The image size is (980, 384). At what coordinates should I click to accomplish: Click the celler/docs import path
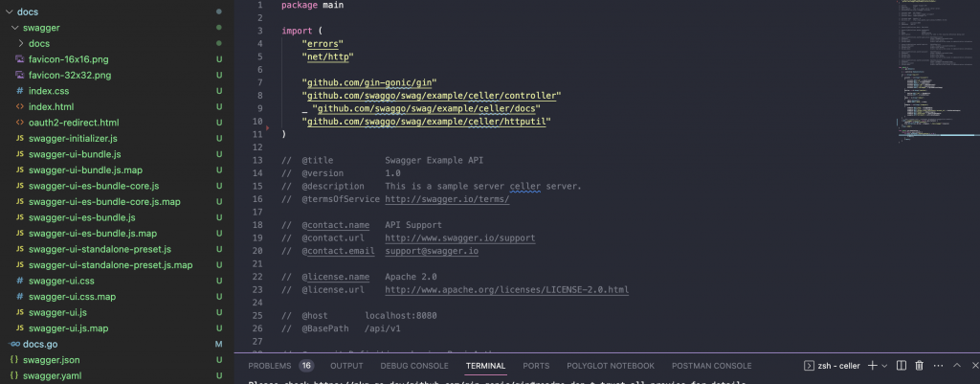(x=426, y=108)
